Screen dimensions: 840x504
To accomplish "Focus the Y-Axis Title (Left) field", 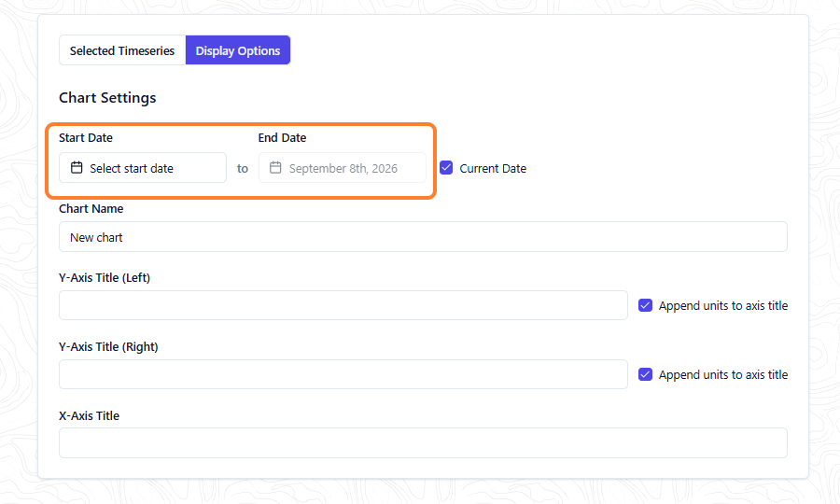I will pyautogui.click(x=343, y=305).
